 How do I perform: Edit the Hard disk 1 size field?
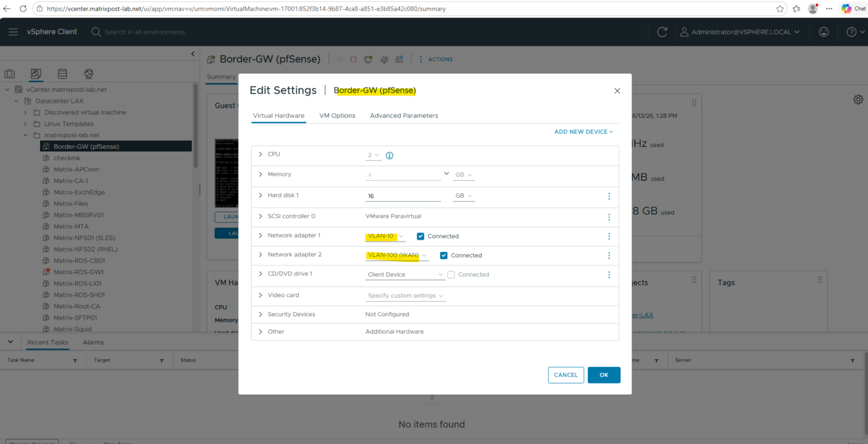(403, 196)
